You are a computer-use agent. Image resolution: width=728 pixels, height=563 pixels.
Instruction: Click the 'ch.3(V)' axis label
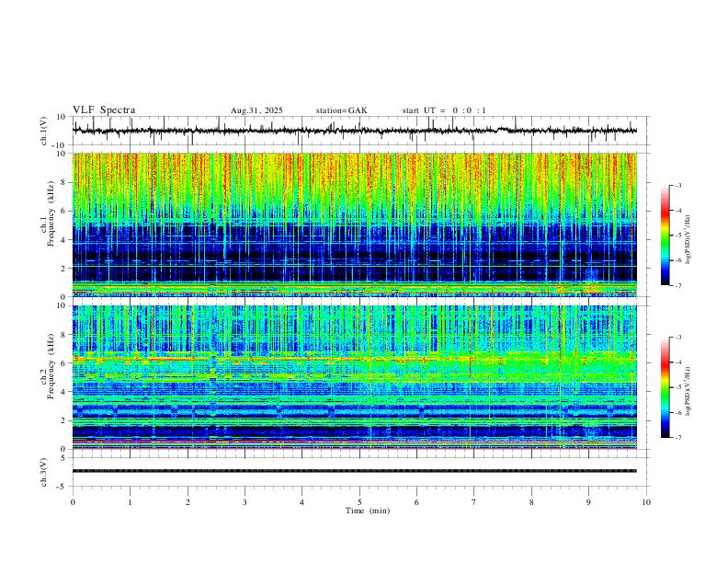coord(44,472)
